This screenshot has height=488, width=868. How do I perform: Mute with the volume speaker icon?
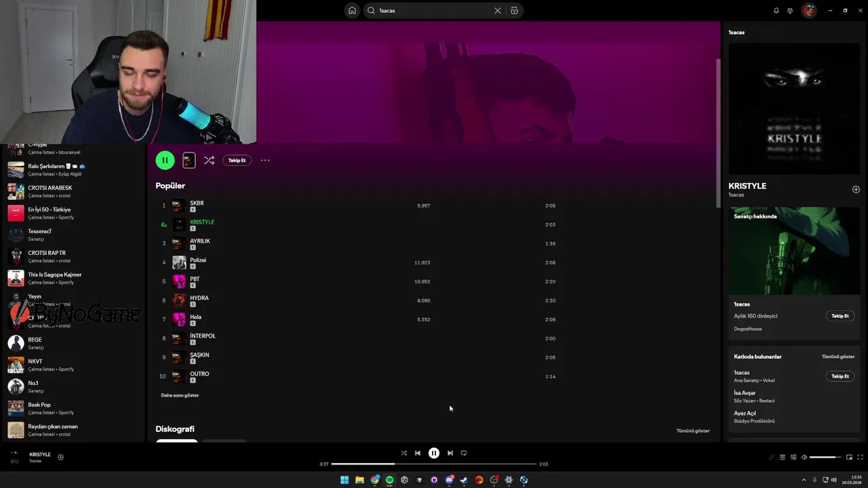[804, 457]
